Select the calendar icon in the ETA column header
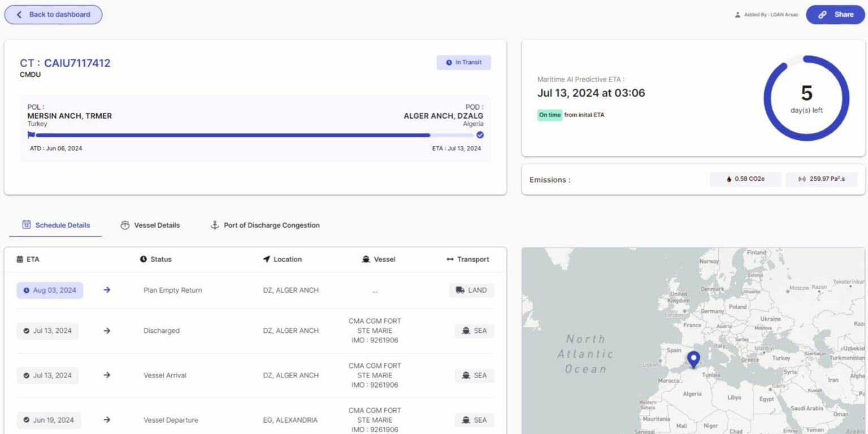The image size is (868, 434). [x=19, y=259]
